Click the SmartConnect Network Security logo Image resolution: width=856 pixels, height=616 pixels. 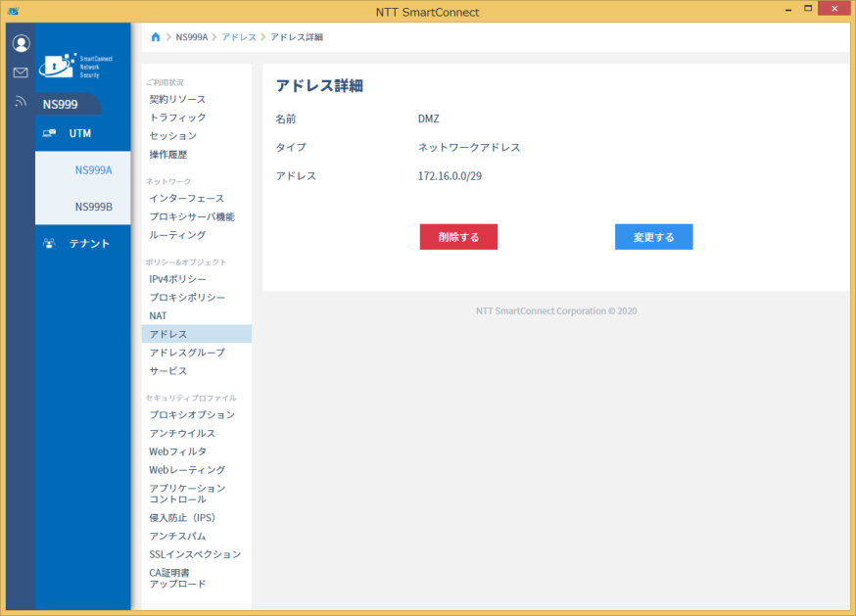(x=75, y=66)
